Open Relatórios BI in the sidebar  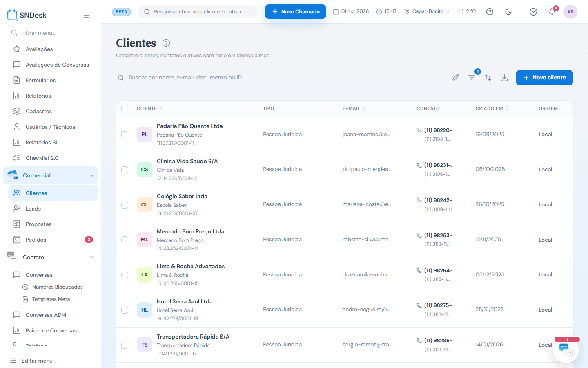[53, 142]
